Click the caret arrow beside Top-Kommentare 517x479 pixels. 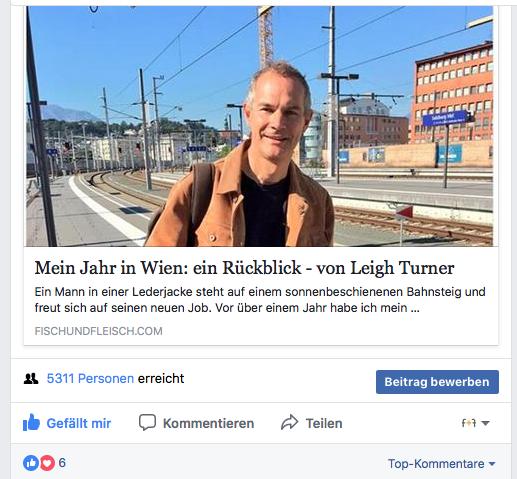click(x=492, y=464)
